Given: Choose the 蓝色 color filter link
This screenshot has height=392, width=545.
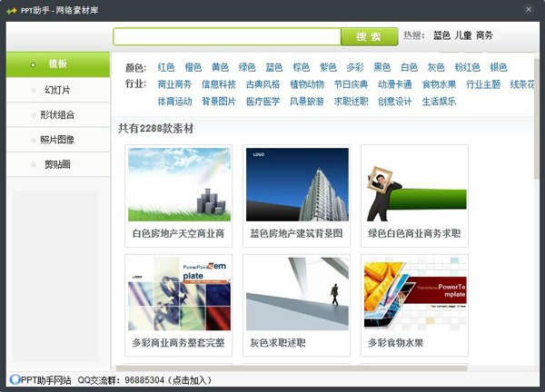Looking at the screenshot, I should 274,67.
